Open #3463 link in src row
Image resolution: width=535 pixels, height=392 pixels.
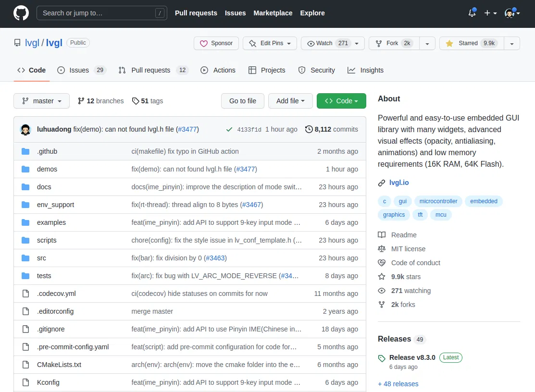tap(215, 258)
